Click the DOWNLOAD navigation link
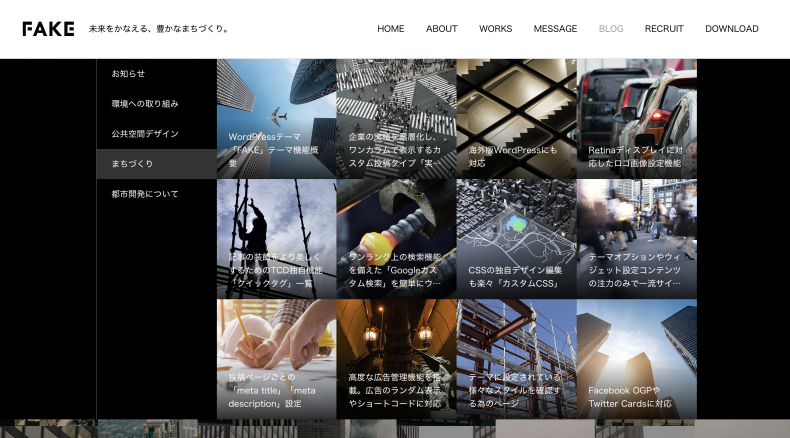Image resolution: width=790 pixels, height=438 pixels. pos(731,29)
